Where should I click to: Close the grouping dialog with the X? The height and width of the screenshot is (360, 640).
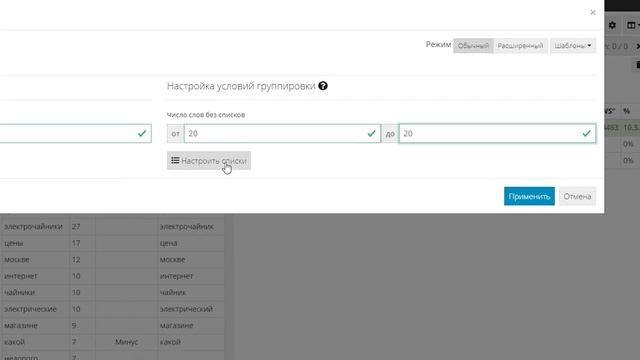point(593,12)
